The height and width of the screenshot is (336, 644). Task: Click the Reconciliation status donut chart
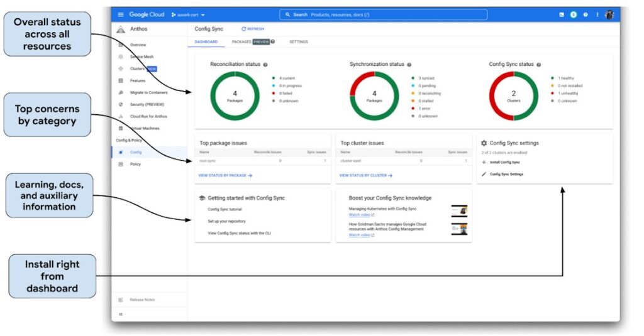pyautogui.click(x=235, y=95)
